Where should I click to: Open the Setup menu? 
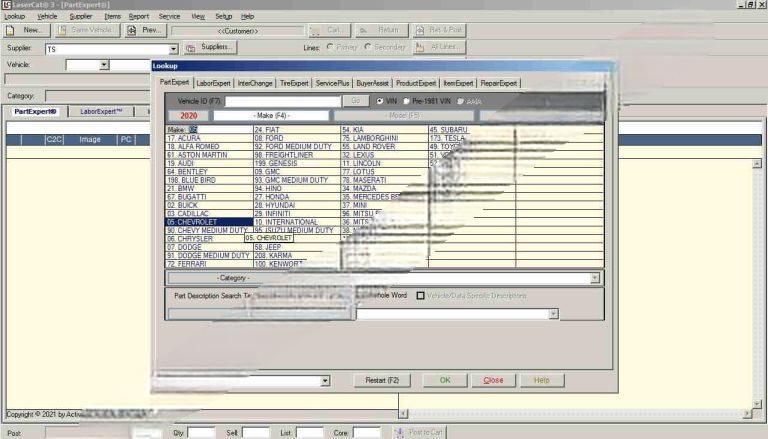(223, 16)
